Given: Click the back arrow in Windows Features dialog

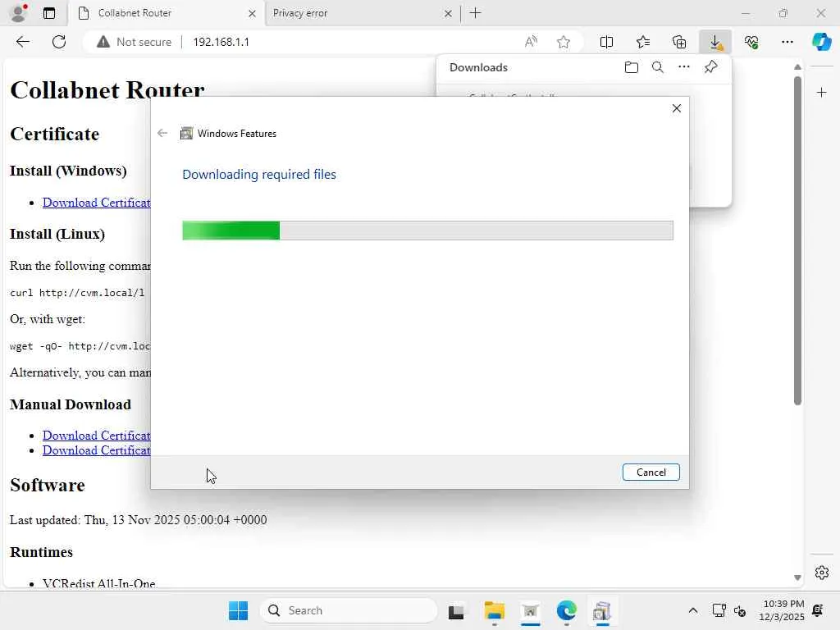Looking at the screenshot, I should [x=162, y=134].
